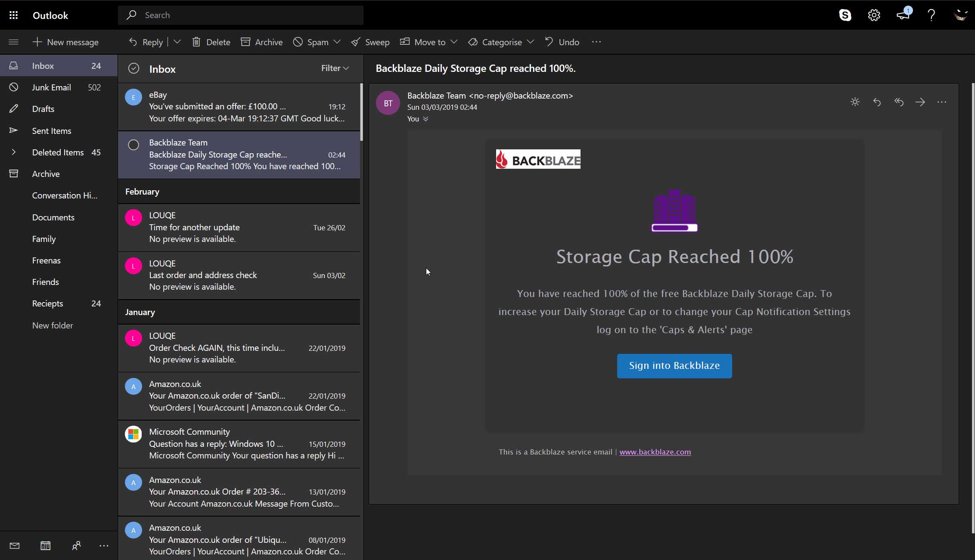
Task: Click the Reply all arrow in message header
Action: [898, 102]
